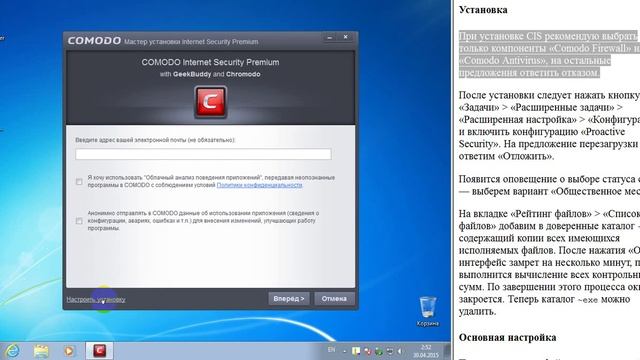The height and width of the screenshot is (360, 640).
Task: Launch Windows Media Player from taskbar
Action: point(69,351)
